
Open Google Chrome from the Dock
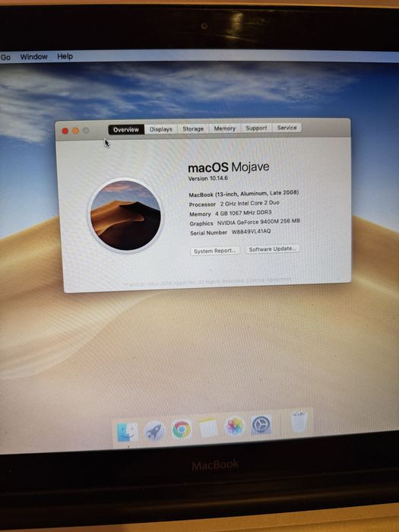182,429
